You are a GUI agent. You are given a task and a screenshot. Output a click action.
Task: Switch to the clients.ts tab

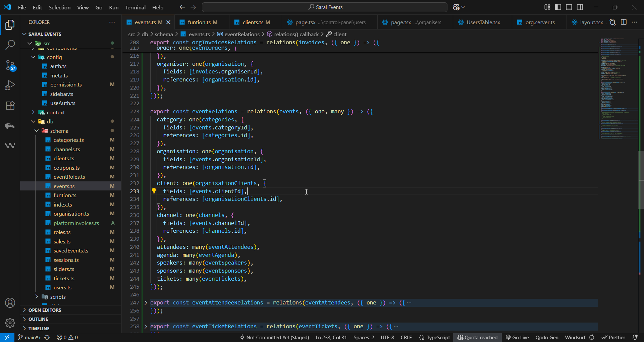(253, 22)
